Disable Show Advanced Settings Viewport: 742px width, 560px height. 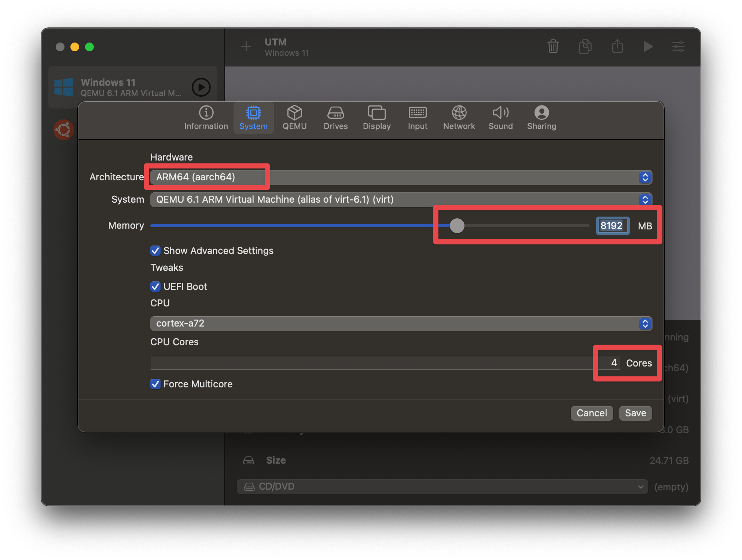coord(155,251)
